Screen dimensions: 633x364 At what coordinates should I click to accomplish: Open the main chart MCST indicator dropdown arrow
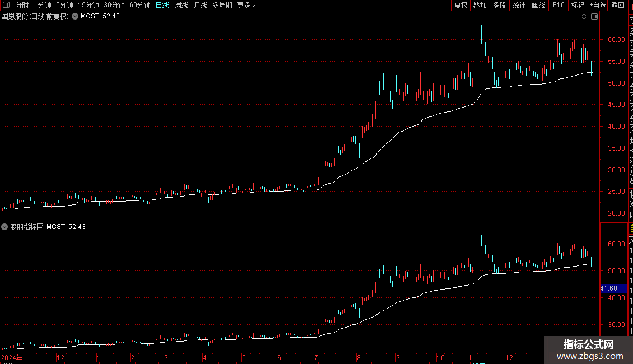coord(75,17)
